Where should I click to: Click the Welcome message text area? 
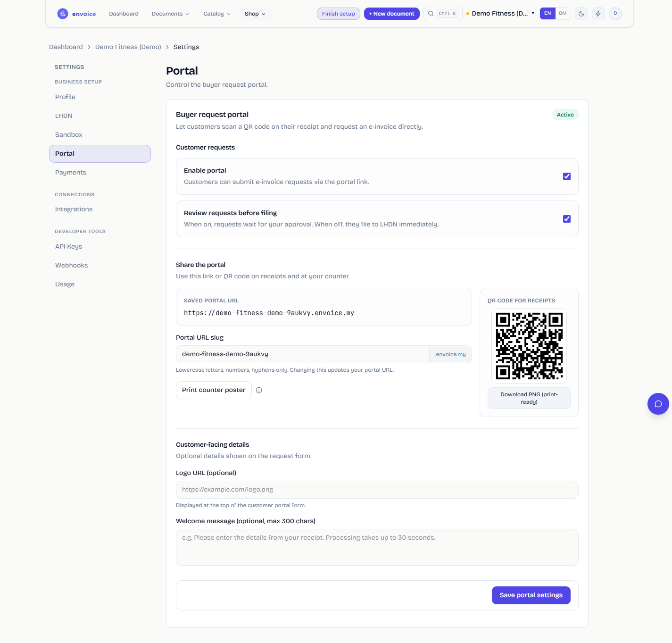[377, 547]
